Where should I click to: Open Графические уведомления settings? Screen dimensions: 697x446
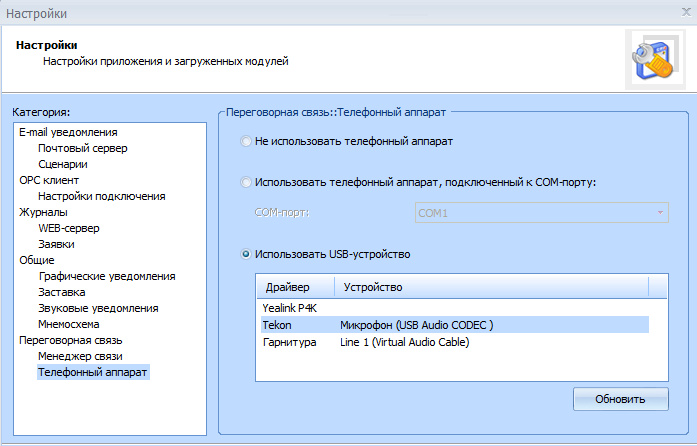107,276
